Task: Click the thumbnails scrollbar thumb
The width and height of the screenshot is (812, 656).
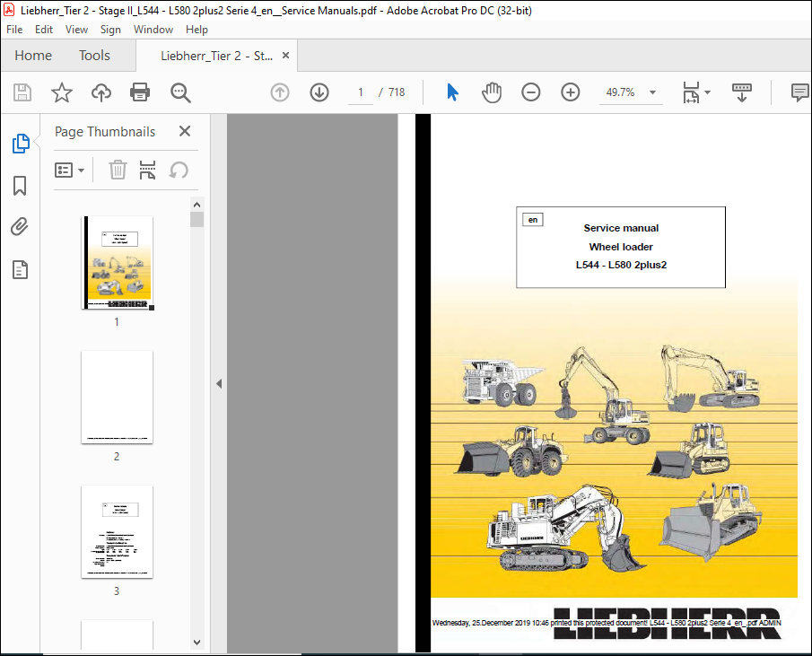Action: tap(196, 220)
